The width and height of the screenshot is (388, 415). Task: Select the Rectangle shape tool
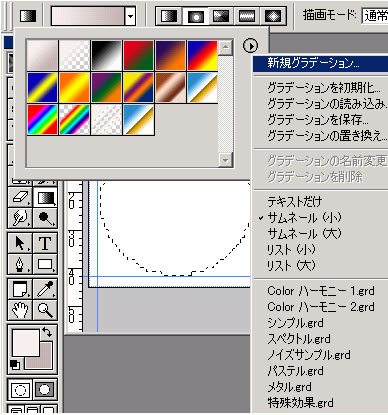(45, 264)
